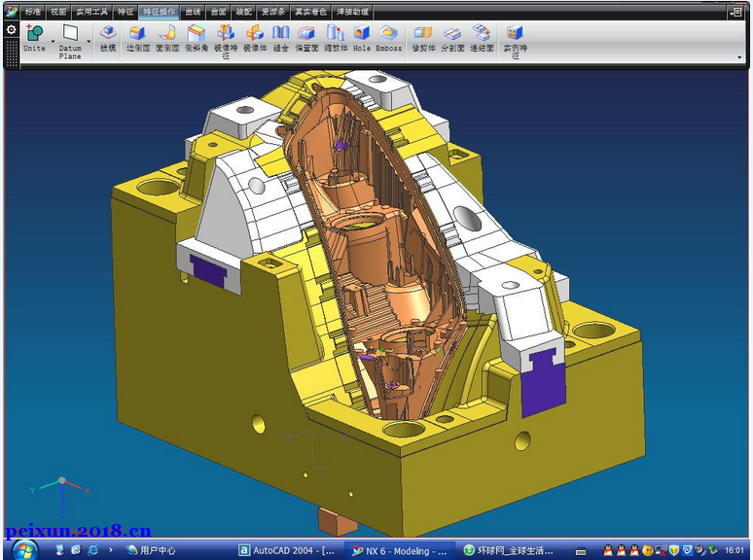753x560 pixels.
Task: Select the 连结面 join face tool
Action: 482,38
